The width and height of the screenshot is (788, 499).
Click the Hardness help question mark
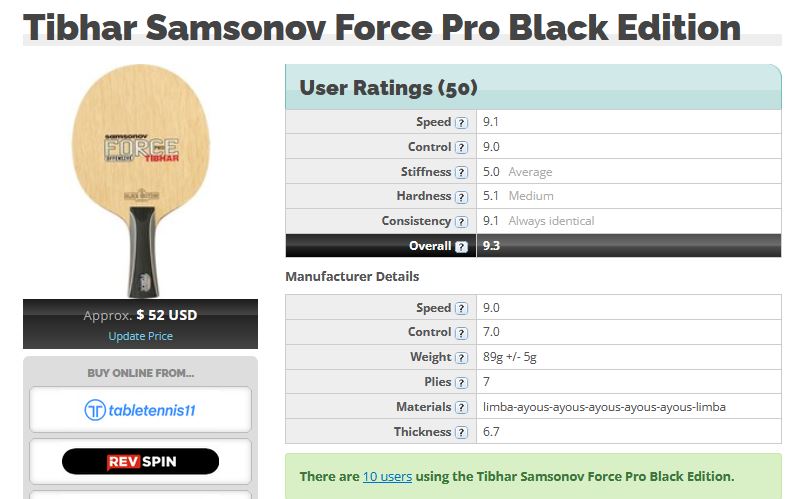(x=461, y=197)
